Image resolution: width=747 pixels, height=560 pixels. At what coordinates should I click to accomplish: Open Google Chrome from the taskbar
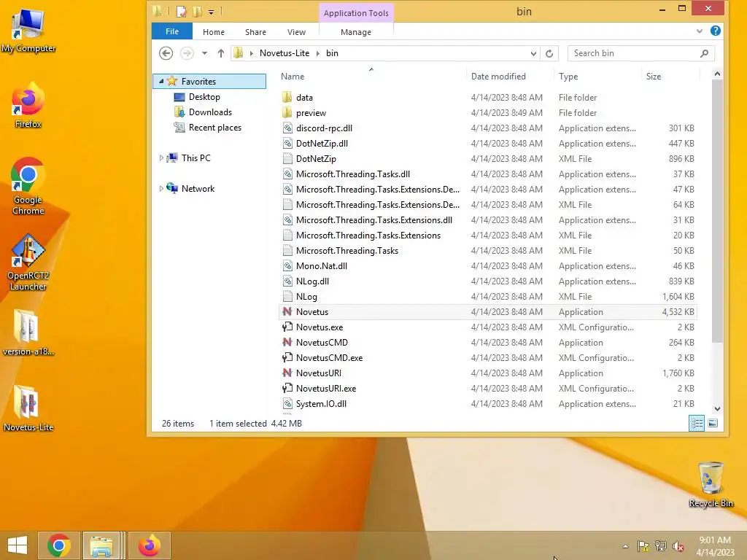pos(59,545)
